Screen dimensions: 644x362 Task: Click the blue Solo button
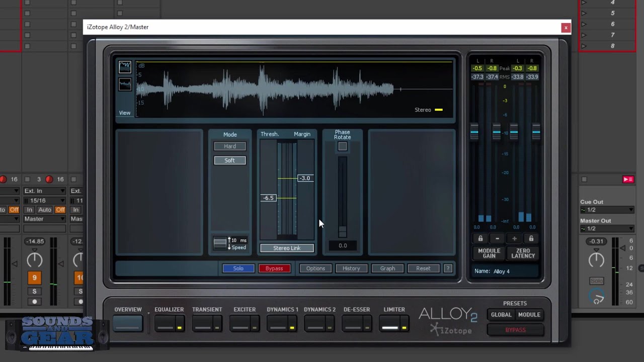(238, 268)
